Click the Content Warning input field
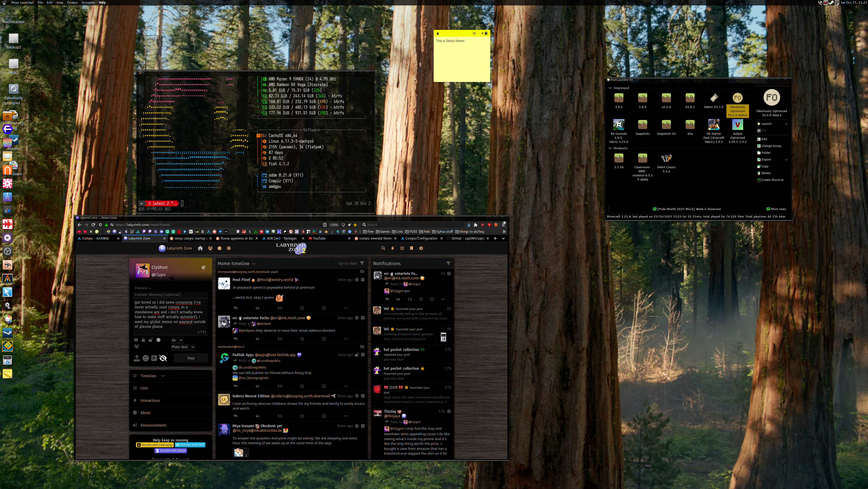The height and width of the screenshot is (489, 868). (171, 295)
